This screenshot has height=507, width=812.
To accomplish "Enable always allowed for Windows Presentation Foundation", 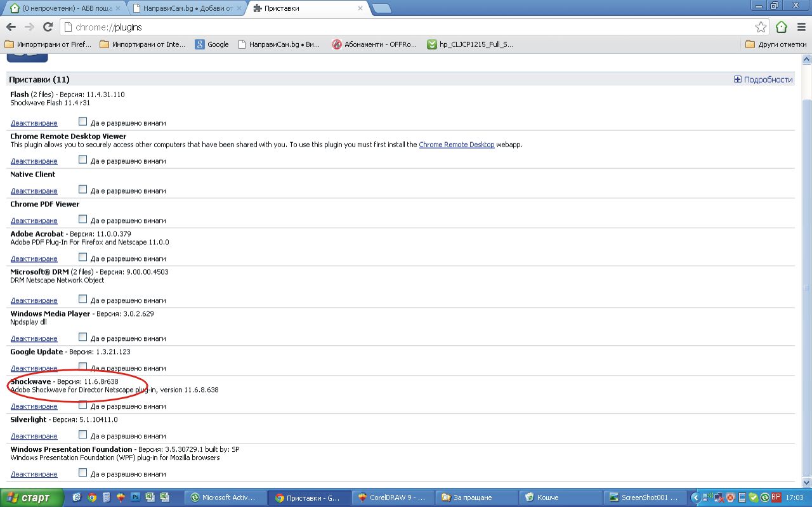I will [x=82, y=473].
